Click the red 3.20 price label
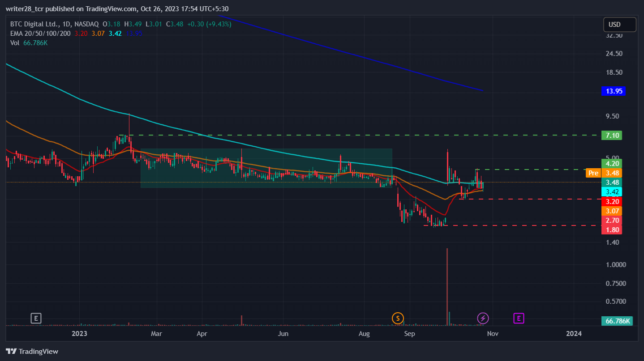The height and width of the screenshot is (361, 644). point(612,201)
